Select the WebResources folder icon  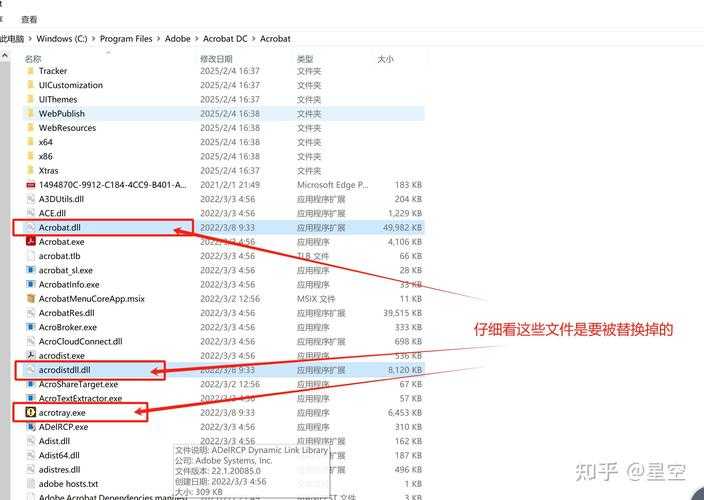coord(30,128)
